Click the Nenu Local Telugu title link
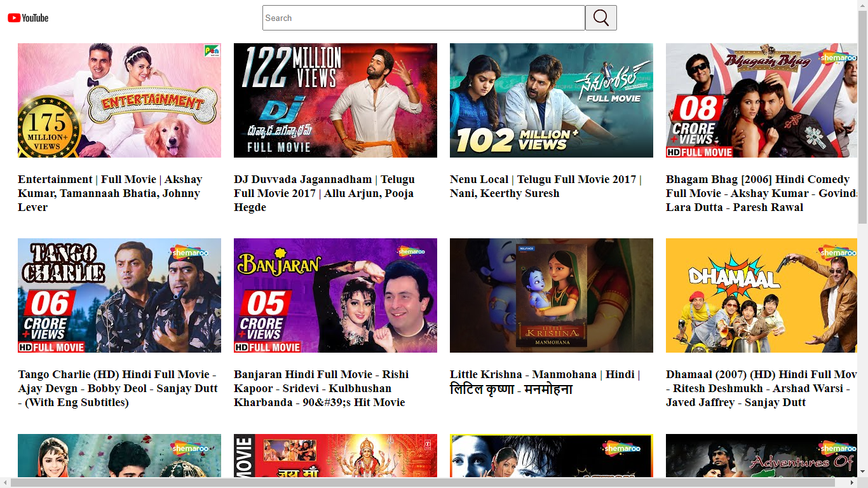The width and height of the screenshot is (868, 488). (x=545, y=186)
